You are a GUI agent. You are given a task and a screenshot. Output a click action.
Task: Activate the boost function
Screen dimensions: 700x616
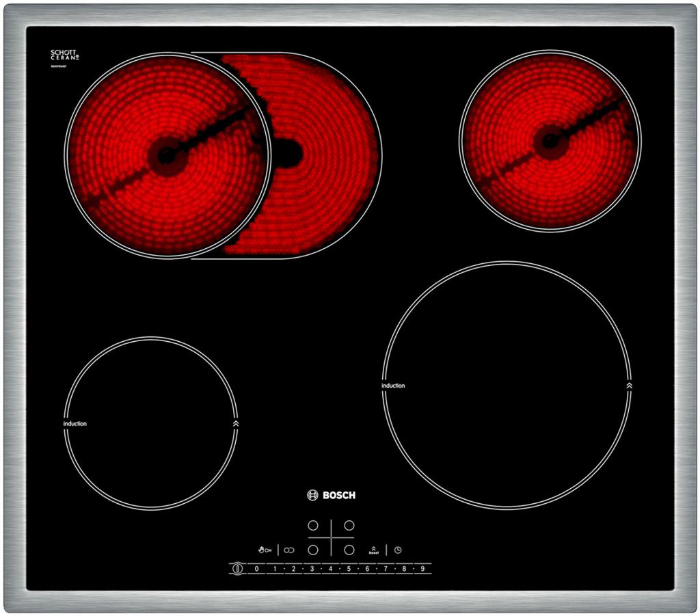coord(373,549)
